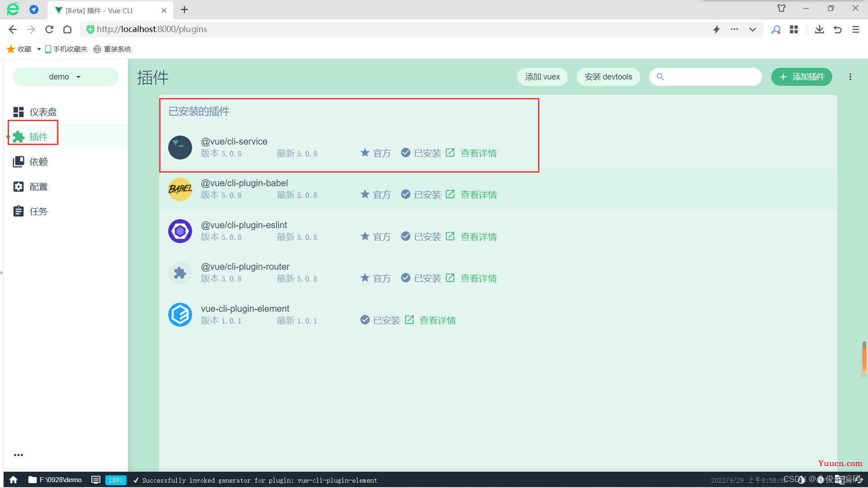Open 查看详情 for vue-cli-plugin-element
Screen dimensions: 868x488
(x=437, y=320)
